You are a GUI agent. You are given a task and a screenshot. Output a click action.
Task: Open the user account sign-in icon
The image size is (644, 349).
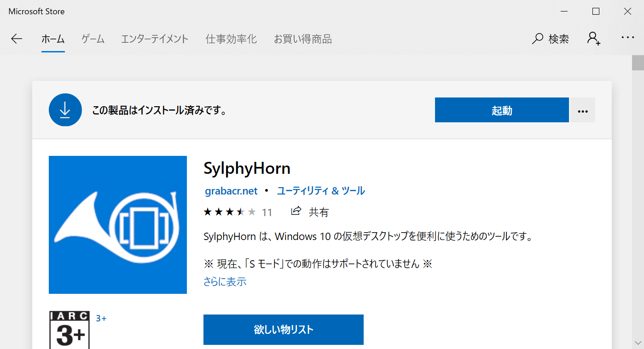(x=594, y=39)
